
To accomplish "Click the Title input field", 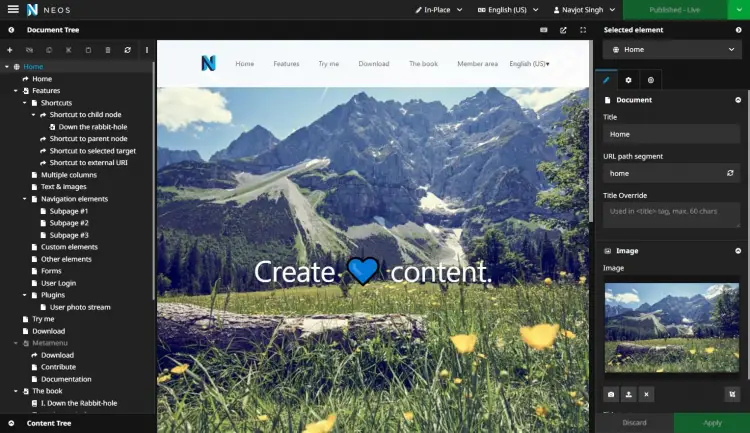I will [x=672, y=134].
